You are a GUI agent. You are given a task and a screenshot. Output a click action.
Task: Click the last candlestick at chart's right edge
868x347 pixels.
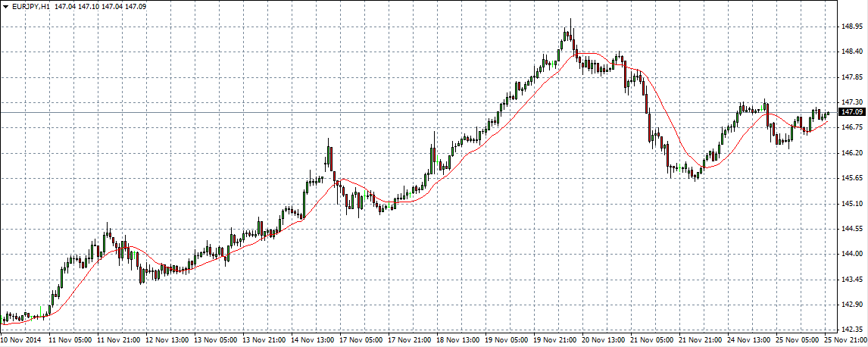pos(828,113)
